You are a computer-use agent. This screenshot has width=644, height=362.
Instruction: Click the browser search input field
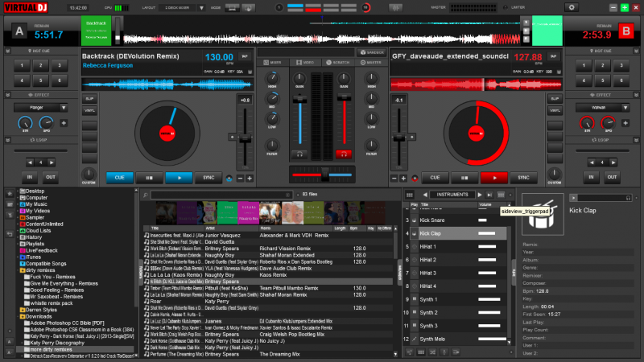coord(221,195)
